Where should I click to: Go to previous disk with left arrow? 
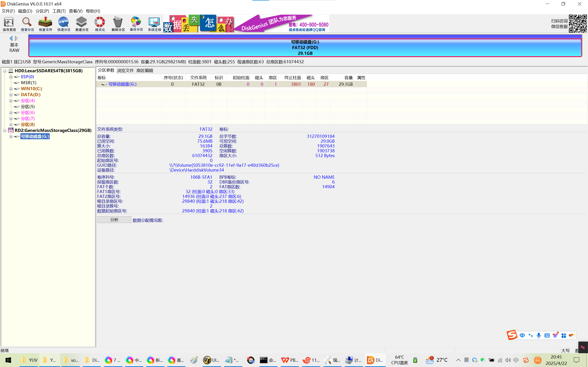[11, 38]
